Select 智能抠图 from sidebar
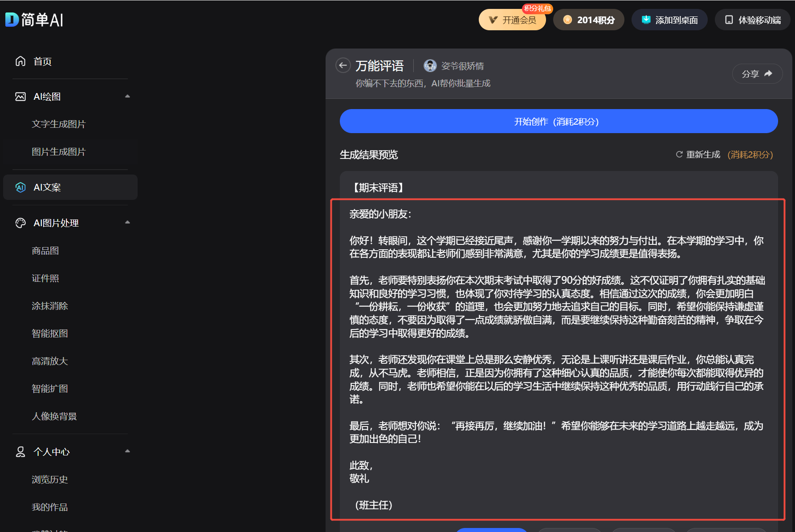 tap(49, 333)
